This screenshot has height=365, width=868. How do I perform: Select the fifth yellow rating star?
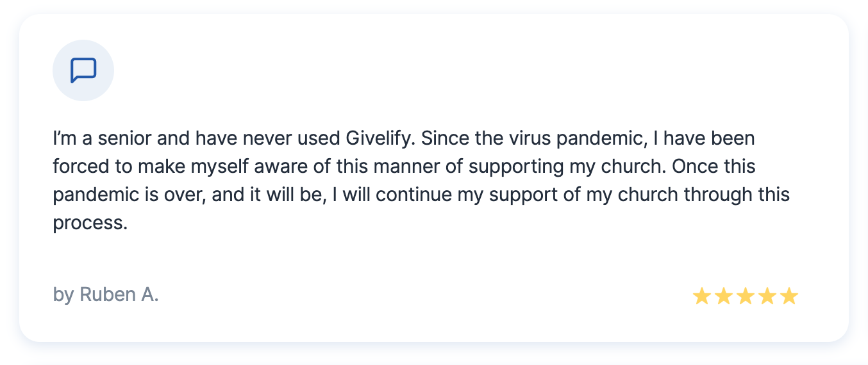pos(789,296)
